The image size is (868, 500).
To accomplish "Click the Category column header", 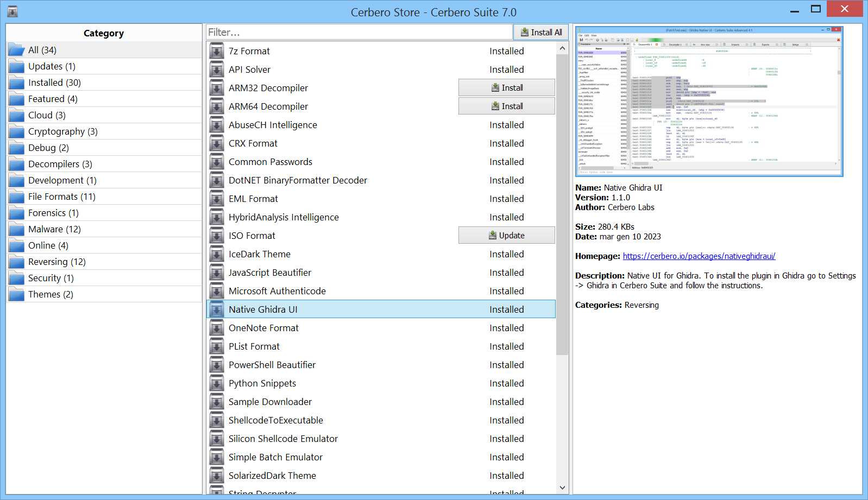I will (x=104, y=33).
